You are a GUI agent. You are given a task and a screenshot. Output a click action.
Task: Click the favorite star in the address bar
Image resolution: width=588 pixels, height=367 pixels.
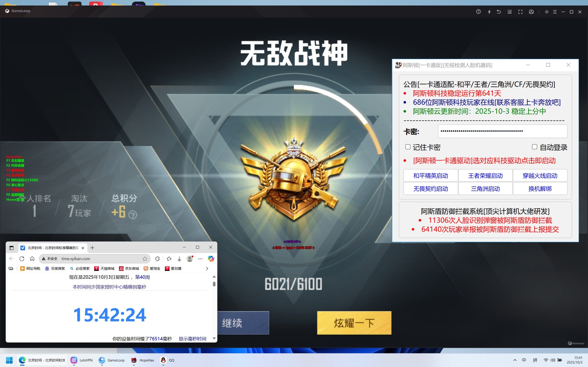145,259
